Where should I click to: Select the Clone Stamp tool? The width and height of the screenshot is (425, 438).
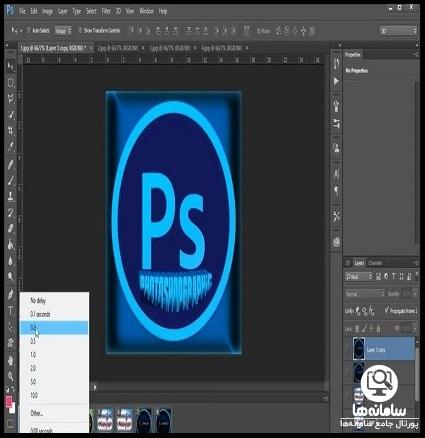click(11, 196)
